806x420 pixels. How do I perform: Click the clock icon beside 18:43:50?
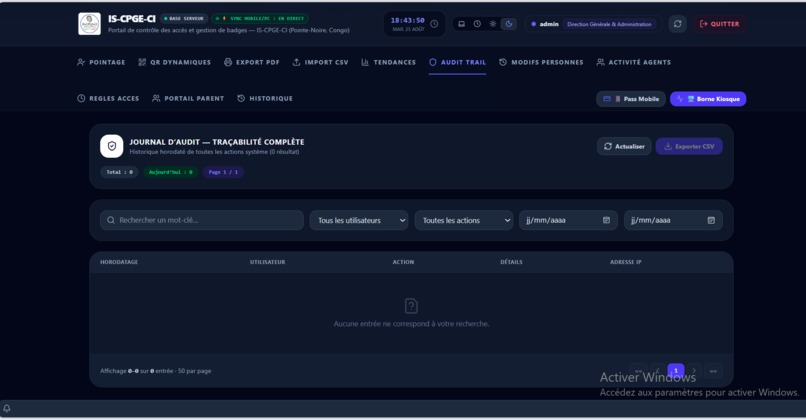pyautogui.click(x=434, y=24)
